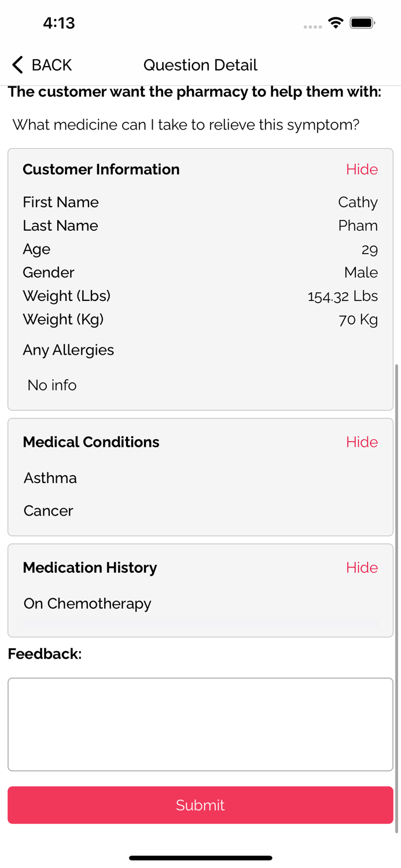Viewport: 401px width, 868px height.
Task: Tap the Question Detail title
Action: tap(200, 65)
